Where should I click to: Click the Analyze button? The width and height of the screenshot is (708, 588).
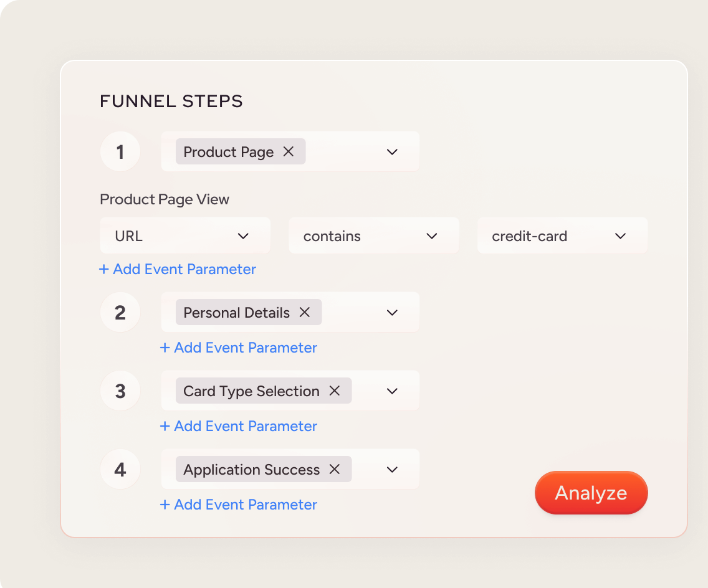pyautogui.click(x=591, y=493)
